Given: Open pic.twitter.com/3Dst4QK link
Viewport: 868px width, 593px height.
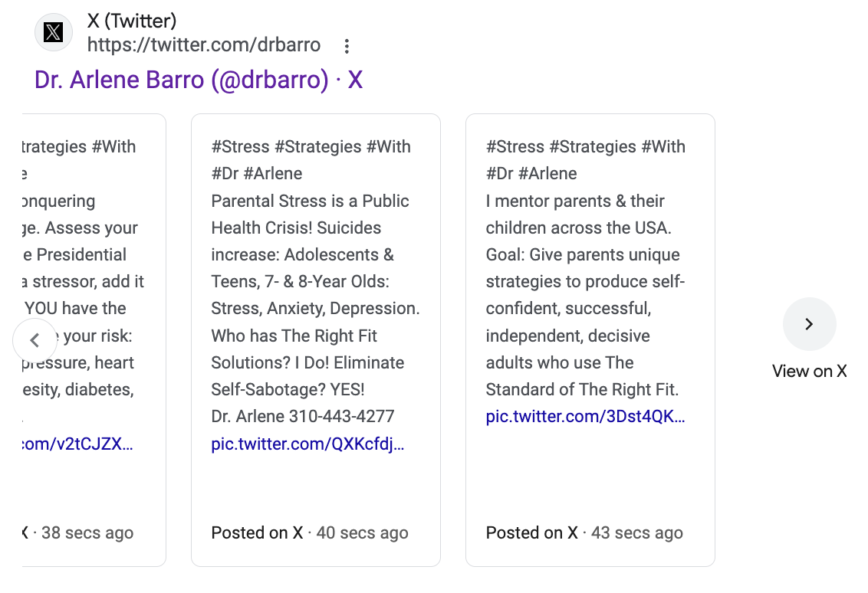Looking at the screenshot, I should (585, 417).
